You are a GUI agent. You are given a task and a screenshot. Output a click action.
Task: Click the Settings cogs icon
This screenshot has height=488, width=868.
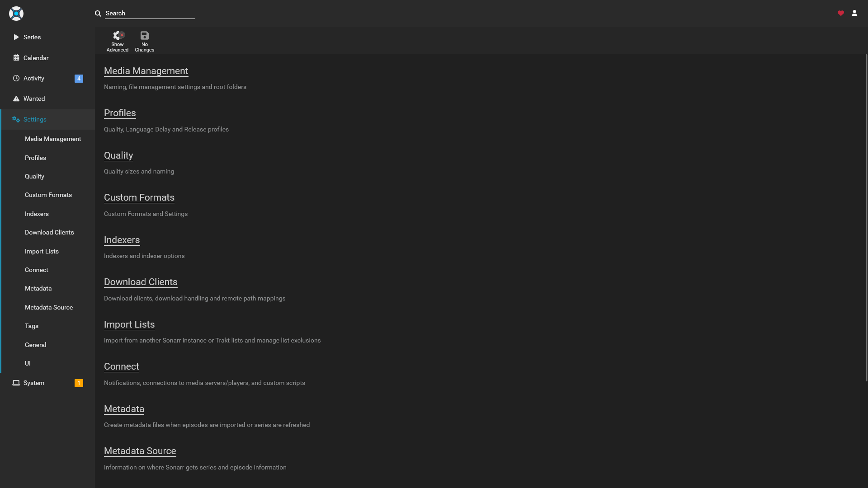16,119
